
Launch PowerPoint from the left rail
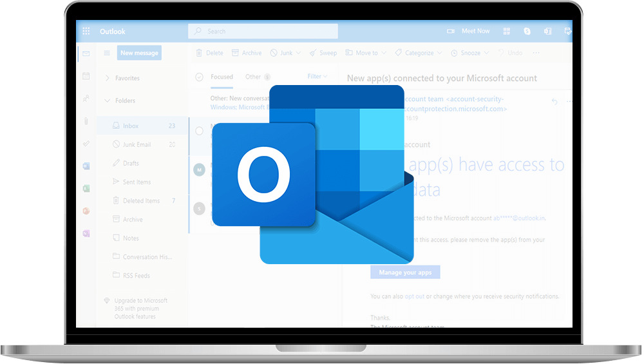point(86,211)
